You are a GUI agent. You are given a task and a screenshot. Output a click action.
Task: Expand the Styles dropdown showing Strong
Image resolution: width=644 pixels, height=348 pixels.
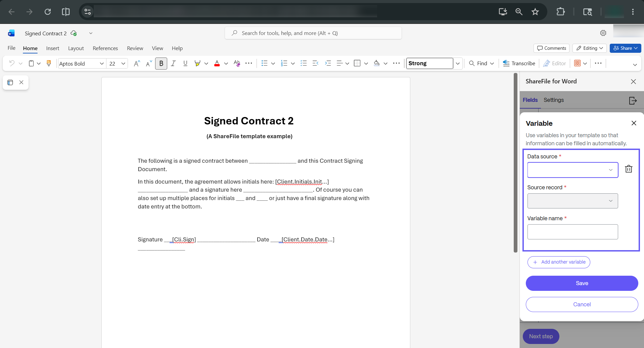point(458,63)
